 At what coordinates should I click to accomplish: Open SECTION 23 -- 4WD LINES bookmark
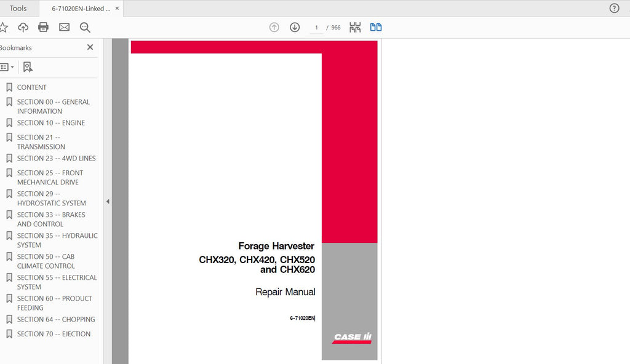[x=56, y=158]
